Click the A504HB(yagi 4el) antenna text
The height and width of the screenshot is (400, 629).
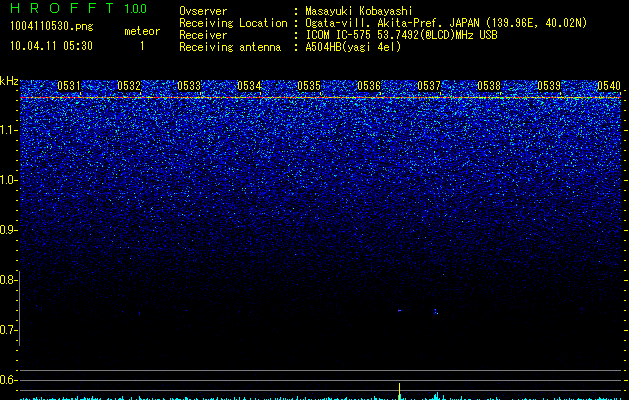point(353,47)
